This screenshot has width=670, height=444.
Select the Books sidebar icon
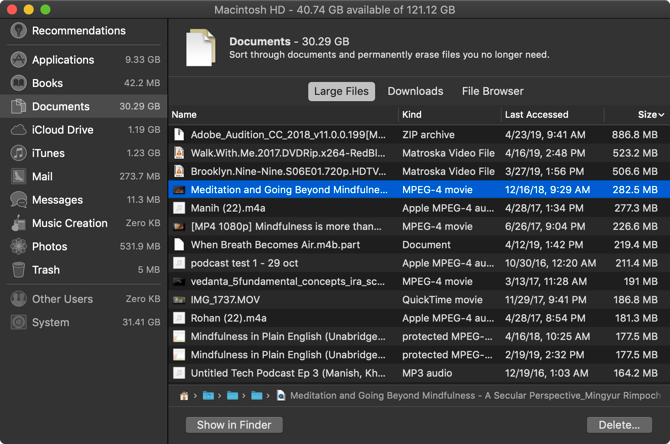[x=18, y=83]
